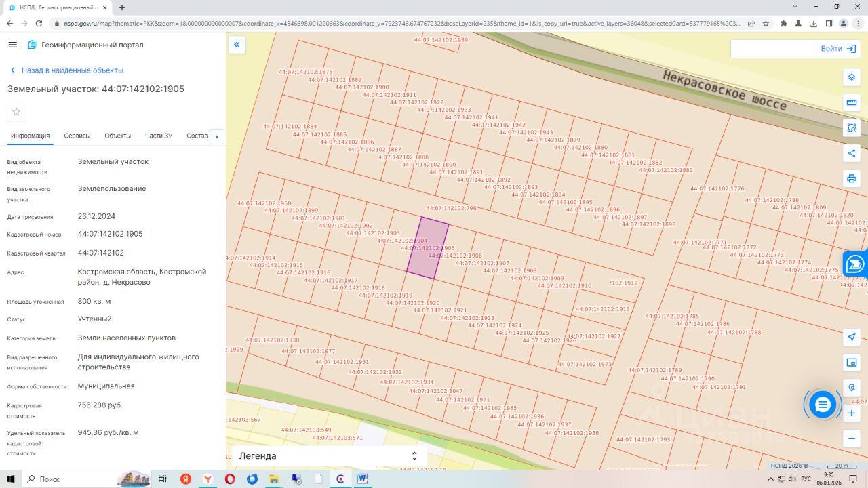Open the Chrome three-dot menu
Viewport: 868px width, 488px height.
click(x=859, y=23)
